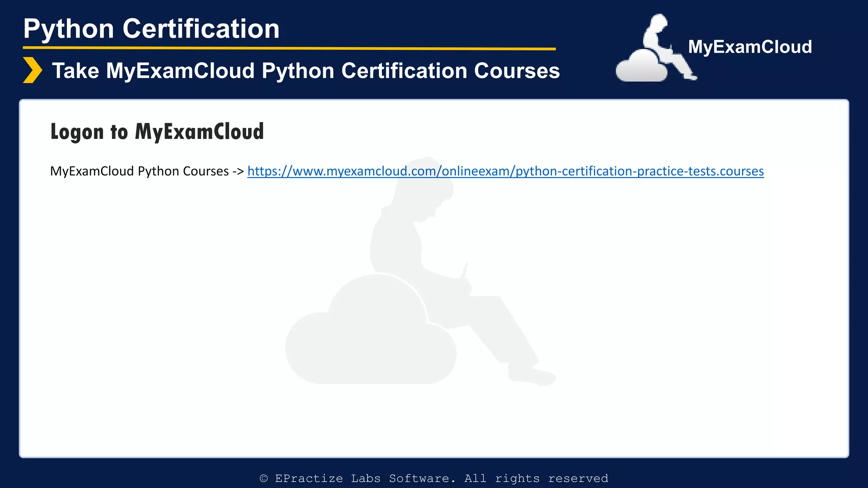The height and width of the screenshot is (488, 868).
Task: Click the "MyExamCloud Python Courses" label text
Action: click(139, 171)
